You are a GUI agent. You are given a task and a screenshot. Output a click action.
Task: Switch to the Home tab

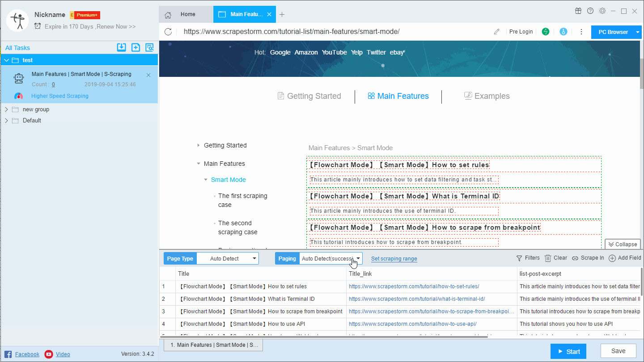coord(186,14)
